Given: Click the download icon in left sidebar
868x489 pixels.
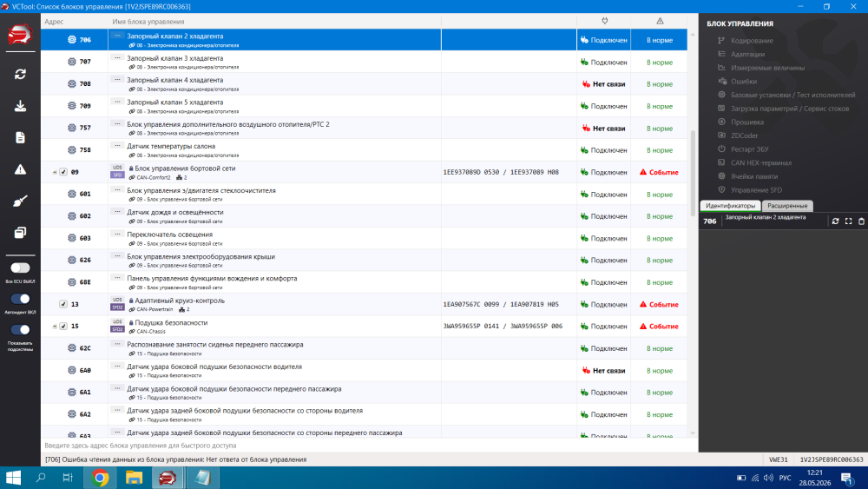Looking at the screenshot, I should [21, 106].
